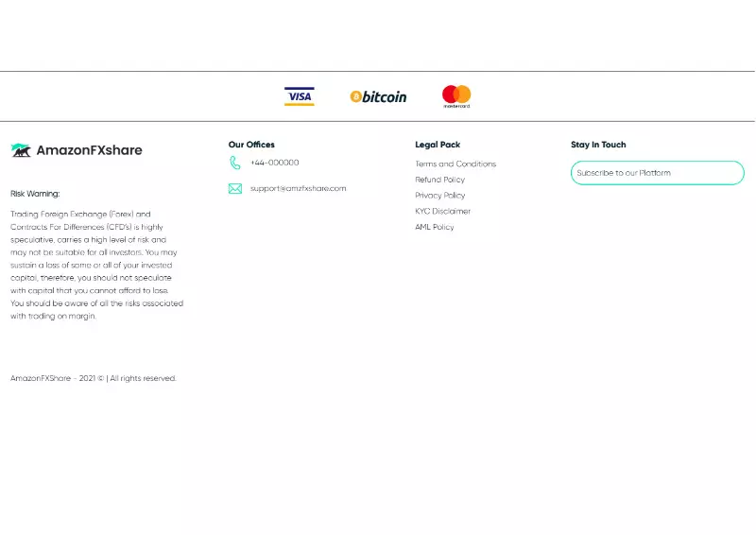
Task: Click the AmazonFXShare 2021 copyright text
Action: (x=94, y=378)
